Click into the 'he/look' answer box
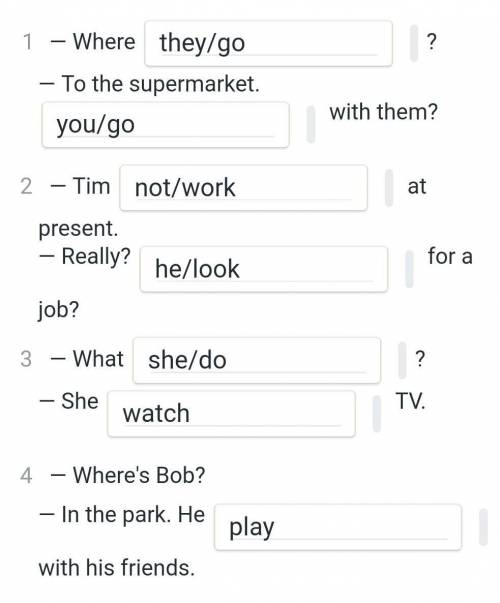Screen dimensions: 500x603 [264, 269]
